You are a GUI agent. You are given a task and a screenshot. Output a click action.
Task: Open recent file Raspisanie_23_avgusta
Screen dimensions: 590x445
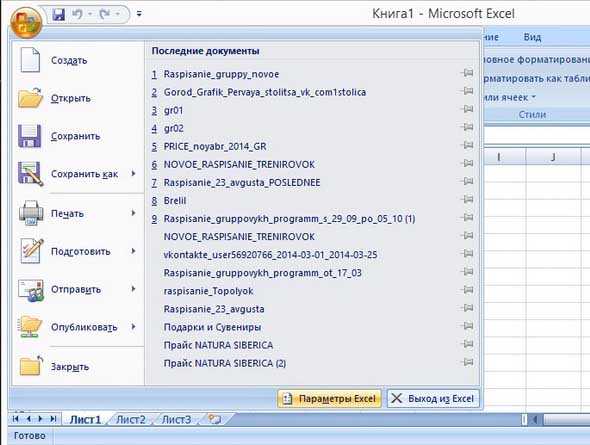(x=214, y=309)
